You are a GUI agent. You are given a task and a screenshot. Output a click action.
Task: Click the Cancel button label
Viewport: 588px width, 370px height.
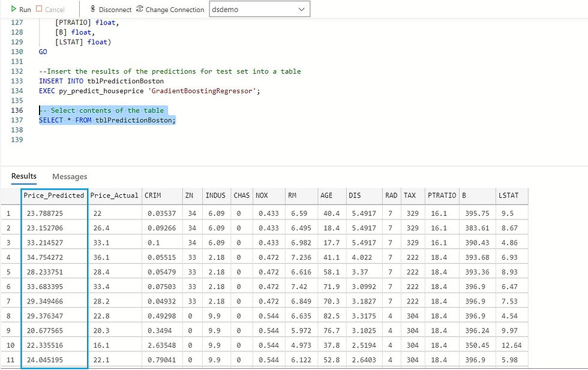tap(55, 10)
